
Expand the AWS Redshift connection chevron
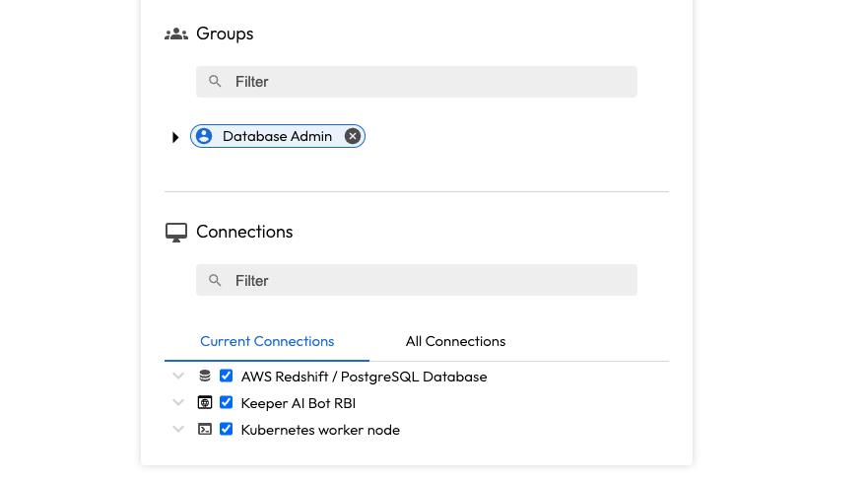tap(178, 377)
